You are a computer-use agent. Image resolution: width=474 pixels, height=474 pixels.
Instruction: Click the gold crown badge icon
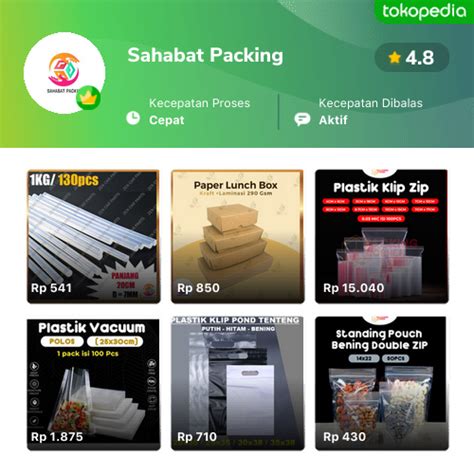pyautogui.click(x=88, y=98)
